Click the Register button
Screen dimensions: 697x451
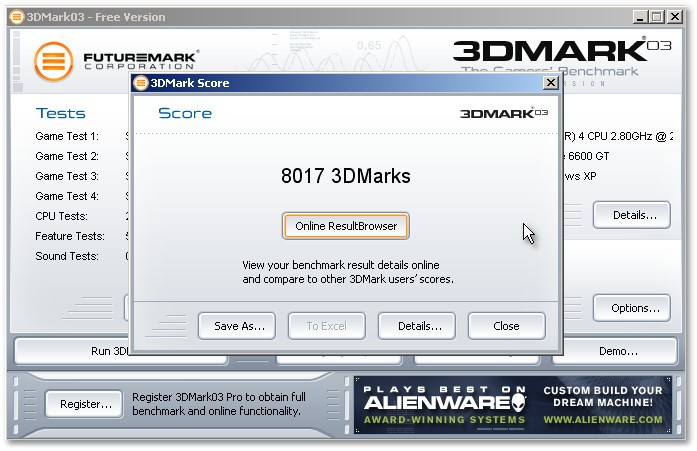[84, 404]
